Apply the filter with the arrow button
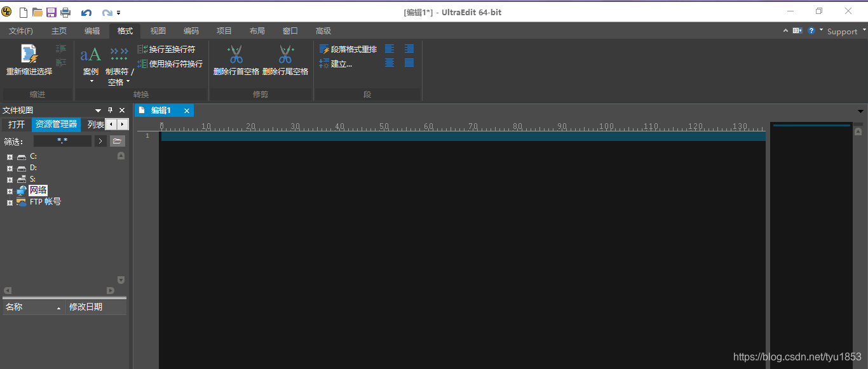 100,141
